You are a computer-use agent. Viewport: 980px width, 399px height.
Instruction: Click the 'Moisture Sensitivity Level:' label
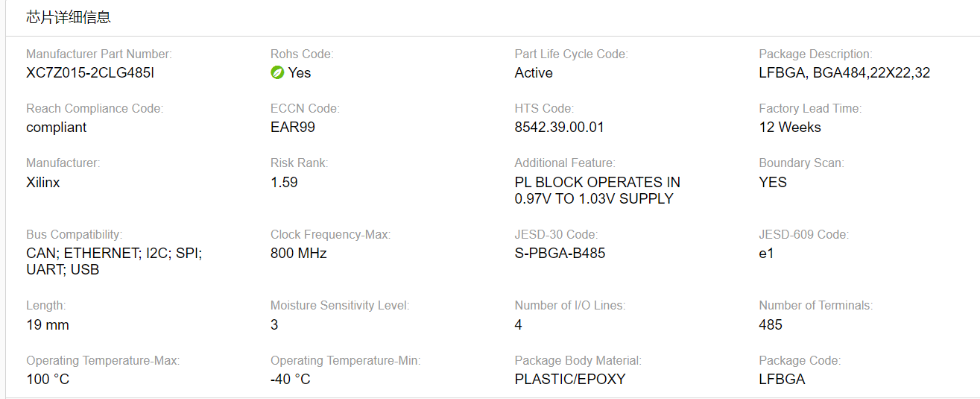(x=340, y=305)
